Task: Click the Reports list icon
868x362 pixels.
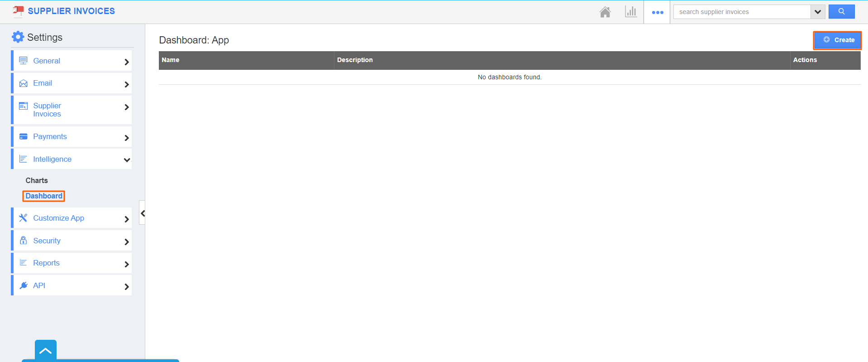Action: coord(23,263)
